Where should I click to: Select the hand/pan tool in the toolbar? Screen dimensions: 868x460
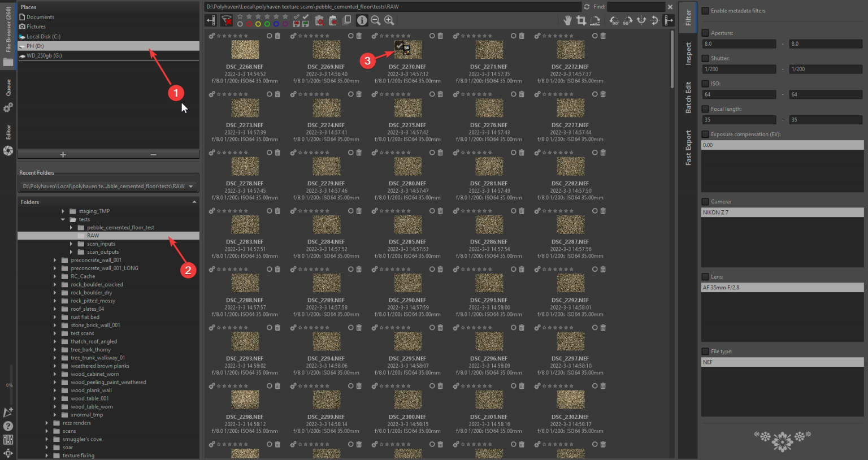point(568,20)
